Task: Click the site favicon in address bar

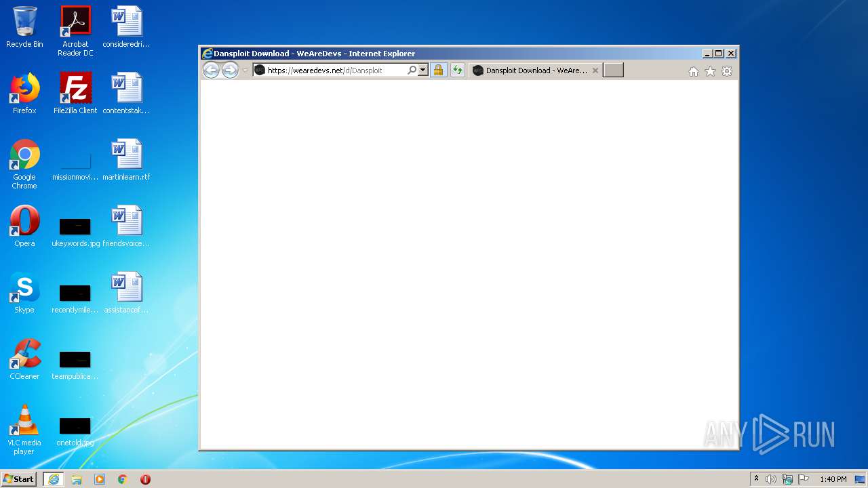Action: (260, 70)
